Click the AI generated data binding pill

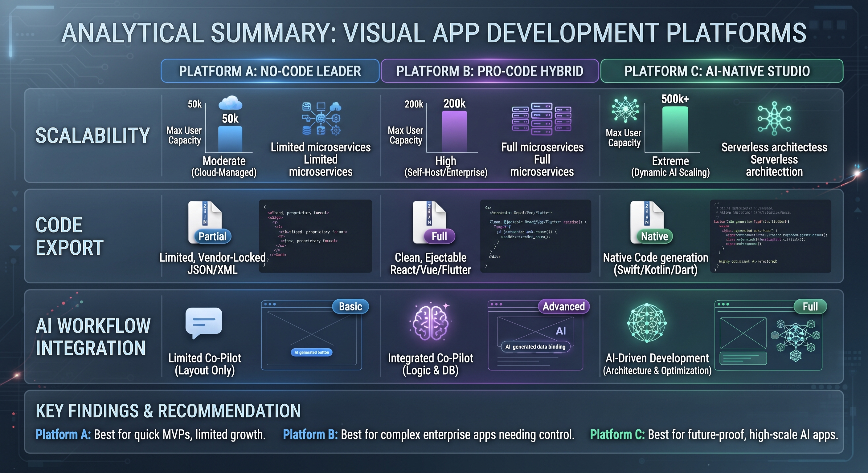click(x=535, y=346)
